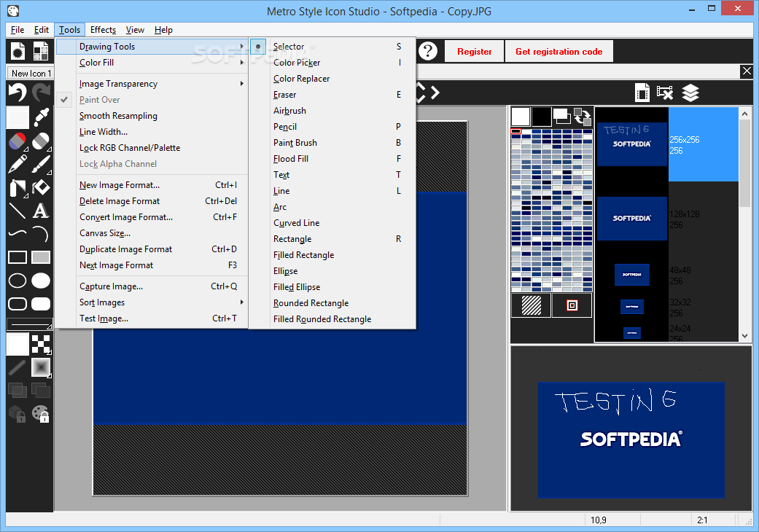Open the Tools menu in menu bar
The image size is (759, 532).
click(x=70, y=29)
